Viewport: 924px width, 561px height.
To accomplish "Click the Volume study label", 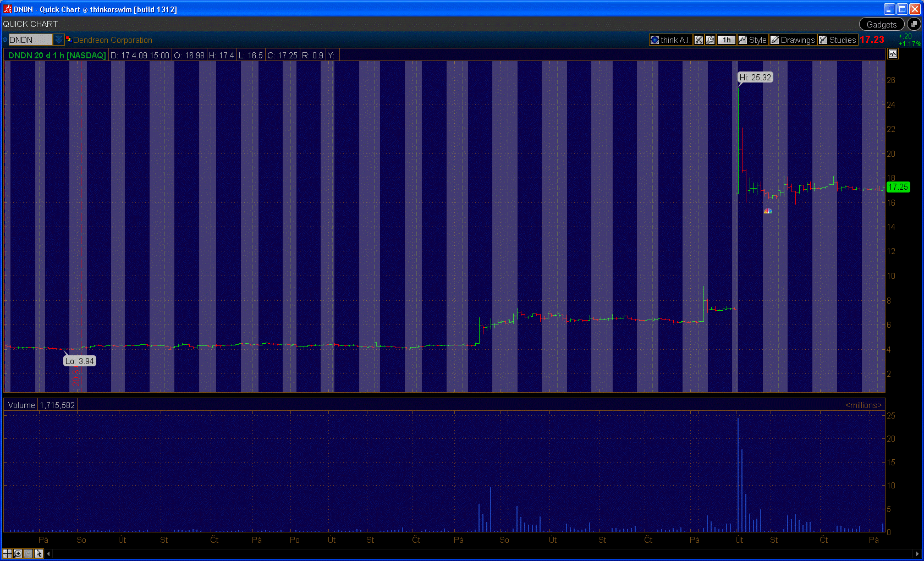I will coord(21,405).
